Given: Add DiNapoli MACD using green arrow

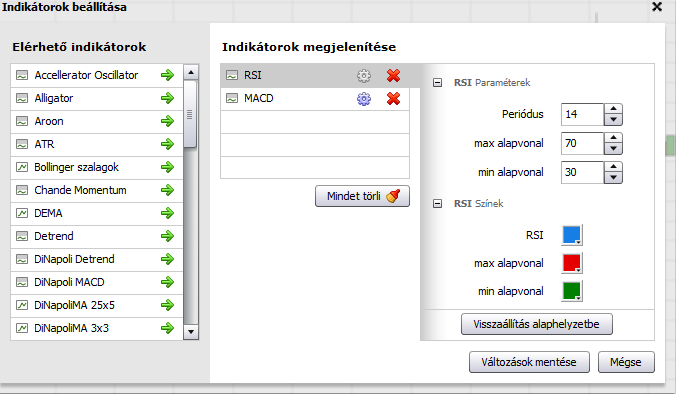Looking at the screenshot, I should click(167, 282).
